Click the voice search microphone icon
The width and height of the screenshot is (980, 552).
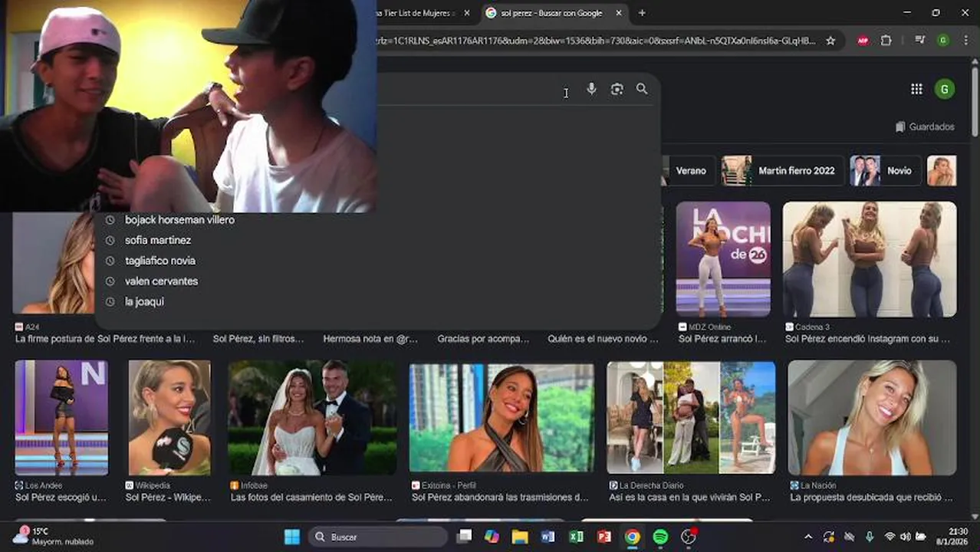(x=591, y=89)
